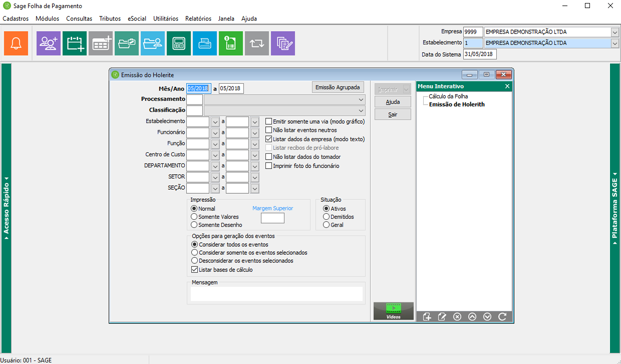
Task: Enable 'Não listar eventos neutros' checkbox
Action: 269,130
